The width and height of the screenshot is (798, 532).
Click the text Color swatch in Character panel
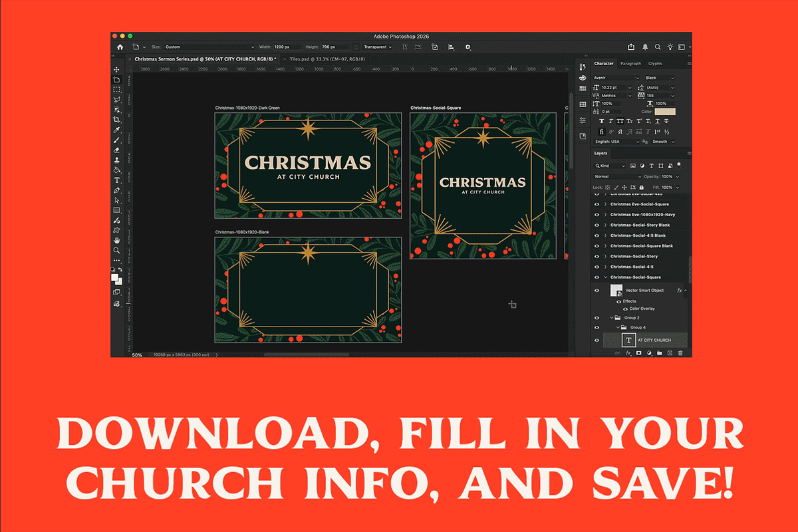click(x=665, y=112)
